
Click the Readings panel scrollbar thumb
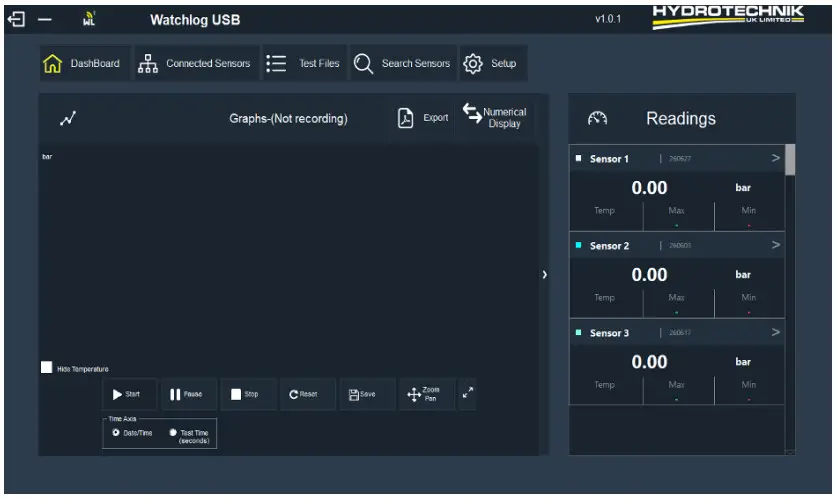click(790, 160)
